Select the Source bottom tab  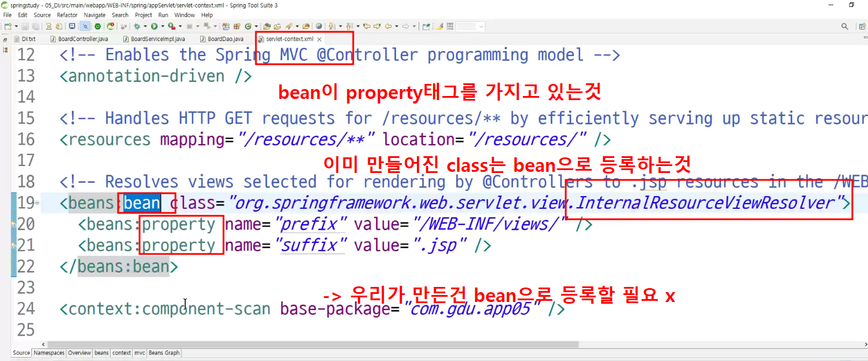21,353
